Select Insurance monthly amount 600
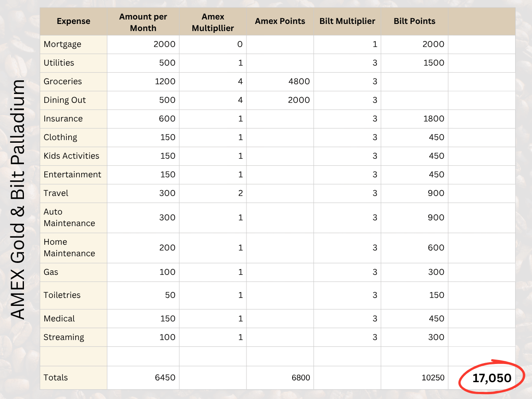 pyautogui.click(x=167, y=119)
